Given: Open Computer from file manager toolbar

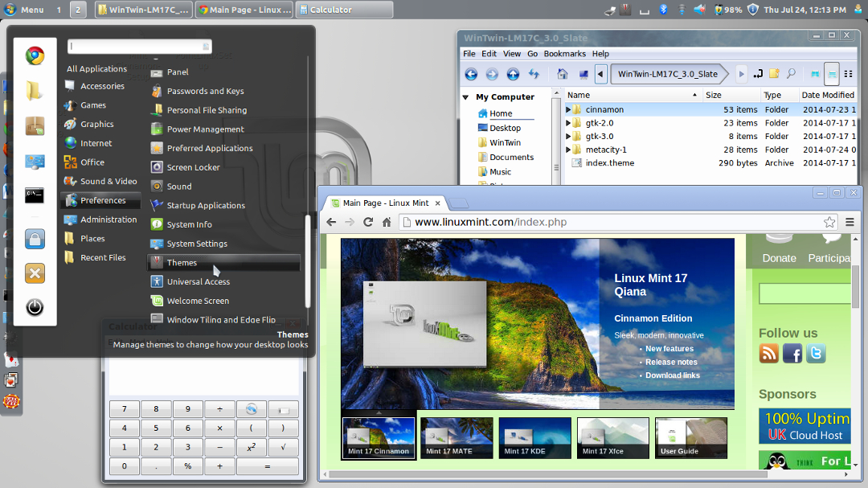Looking at the screenshot, I should (583, 74).
